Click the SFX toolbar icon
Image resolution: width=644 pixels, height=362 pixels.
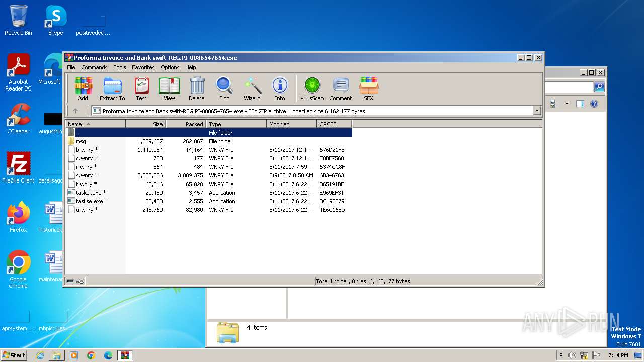369,89
